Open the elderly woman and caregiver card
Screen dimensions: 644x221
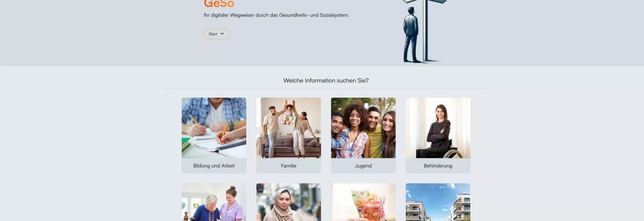coord(214,202)
